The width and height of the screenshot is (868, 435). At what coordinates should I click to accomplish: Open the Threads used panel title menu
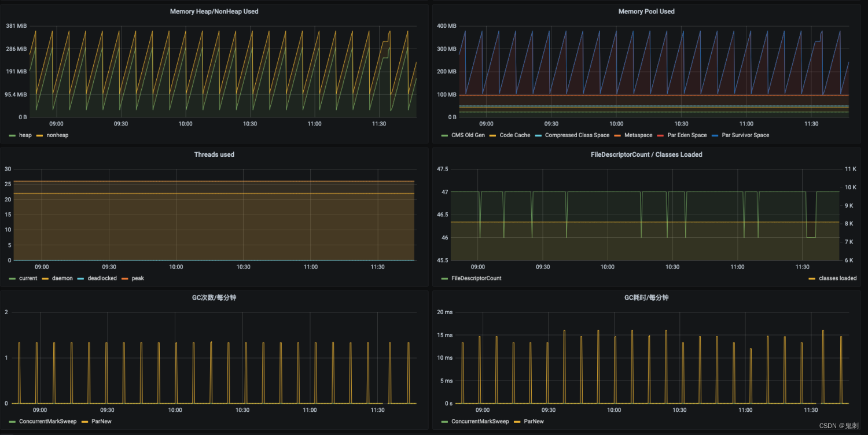214,154
